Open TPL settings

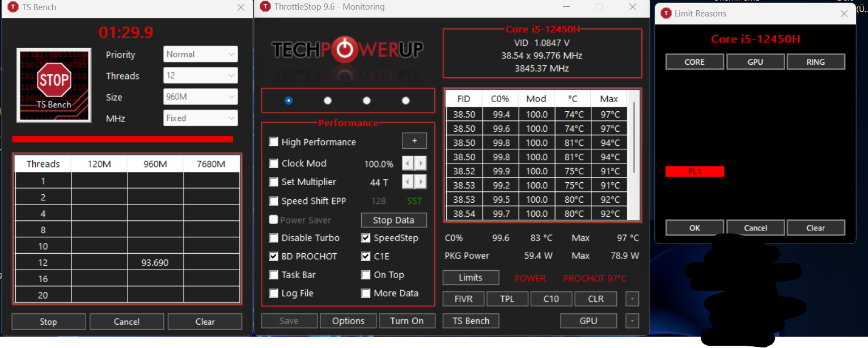(507, 299)
